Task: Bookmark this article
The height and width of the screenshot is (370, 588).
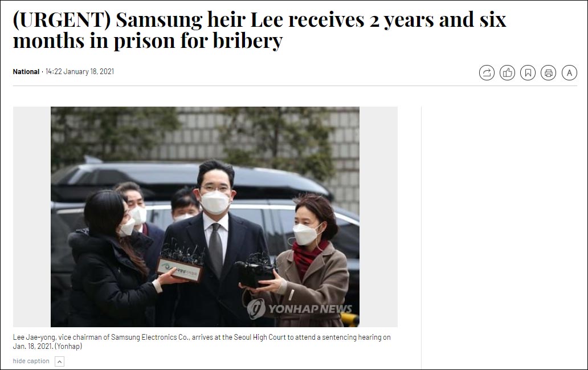Action: 528,73
